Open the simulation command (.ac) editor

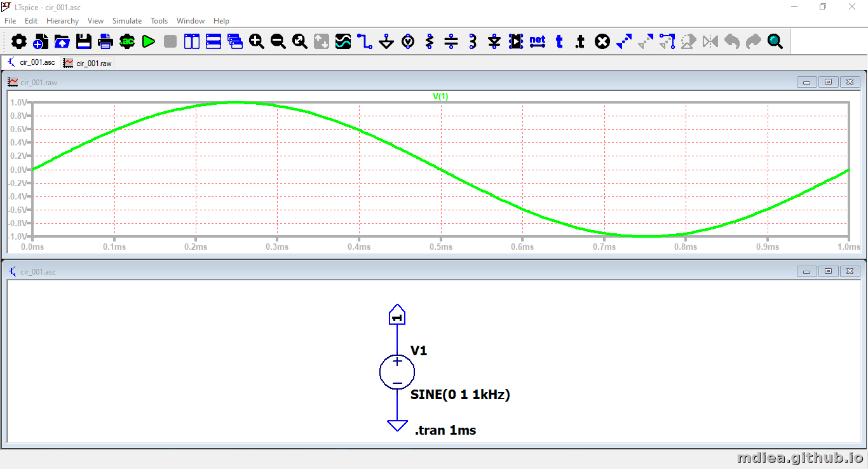(127, 42)
